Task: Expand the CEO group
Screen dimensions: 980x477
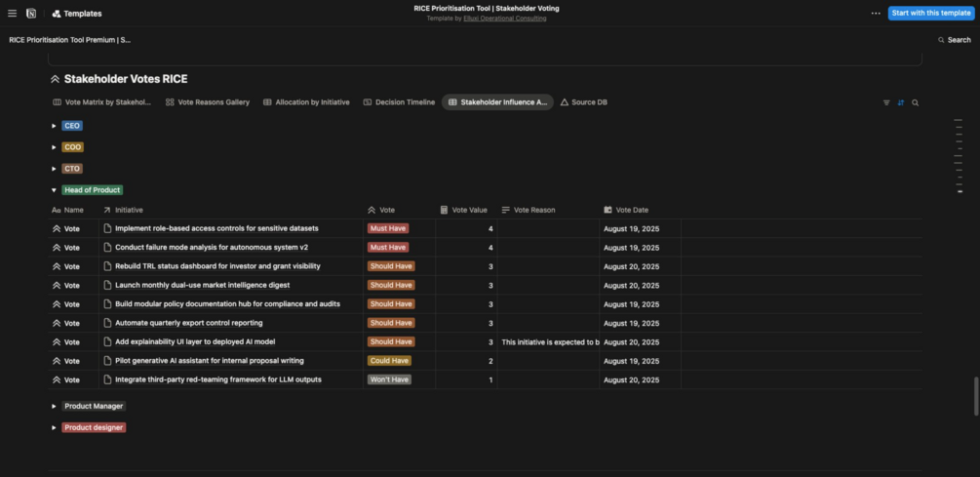Action: pyautogui.click(x=54, y=126)
